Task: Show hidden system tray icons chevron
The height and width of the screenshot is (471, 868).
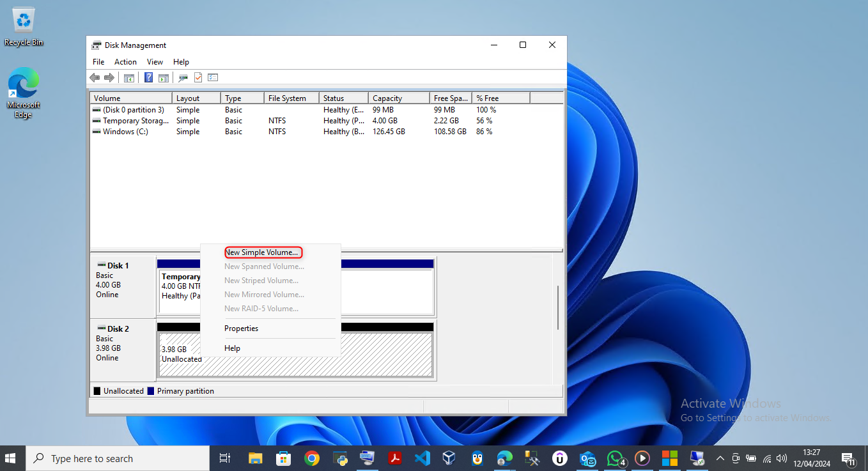Action: (x=720, y=458)
